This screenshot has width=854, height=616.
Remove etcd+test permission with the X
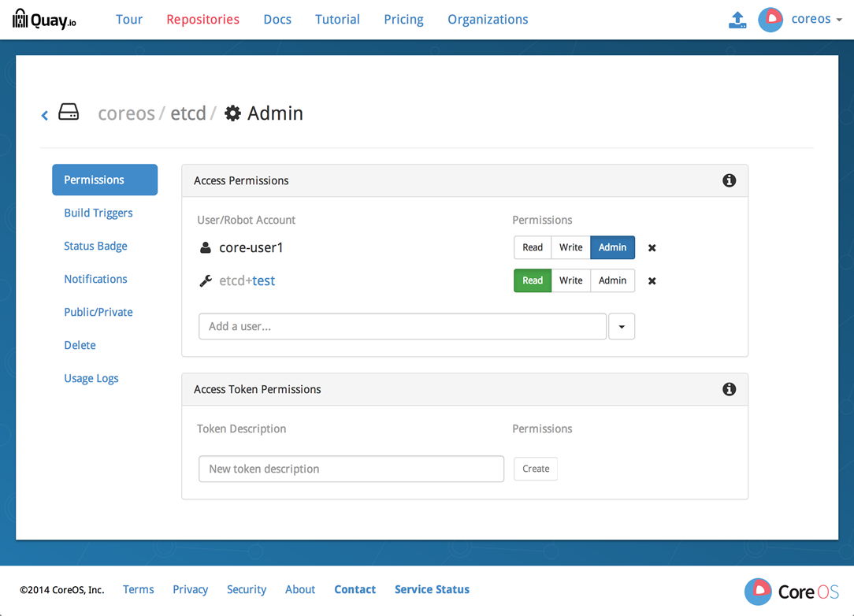tap(652, 281)
